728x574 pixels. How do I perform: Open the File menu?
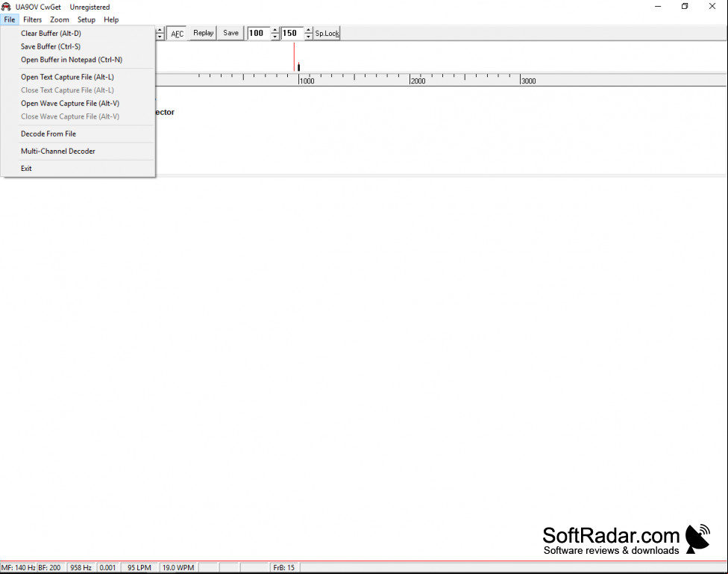tap(9, 19)
